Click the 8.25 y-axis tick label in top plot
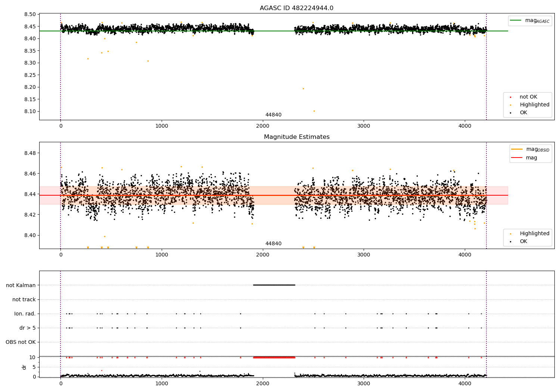 30,75
